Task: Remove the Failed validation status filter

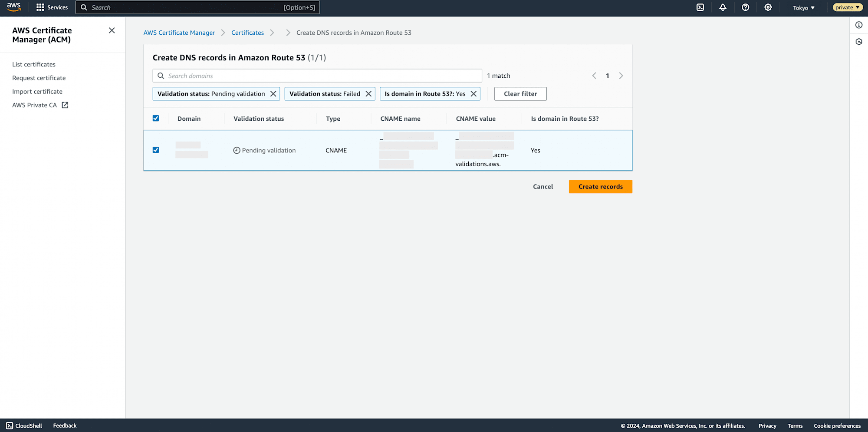Action: (x=368, y=94)
